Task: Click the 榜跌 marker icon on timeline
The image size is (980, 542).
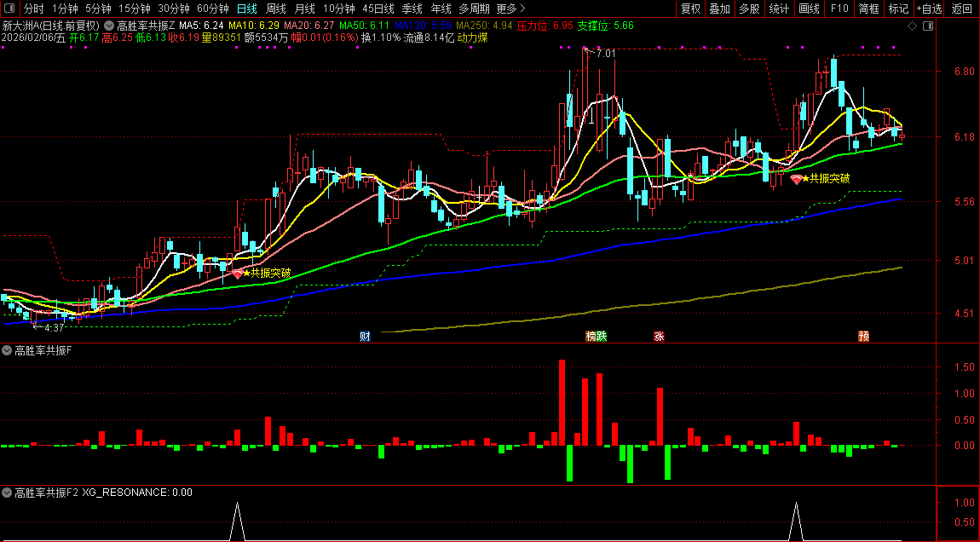Action: pyautogui.click(x=597, y=337)
